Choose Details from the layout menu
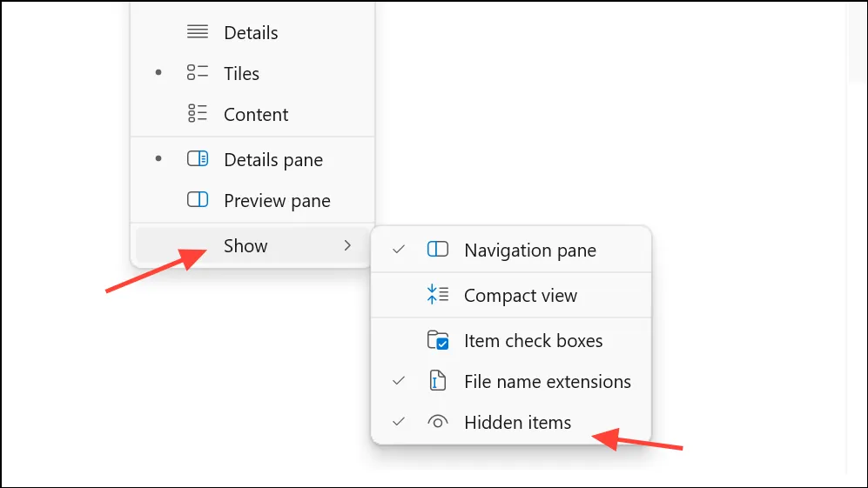This screenshot has width=868, height=488. pyautogui.click(x=252, y=33)
